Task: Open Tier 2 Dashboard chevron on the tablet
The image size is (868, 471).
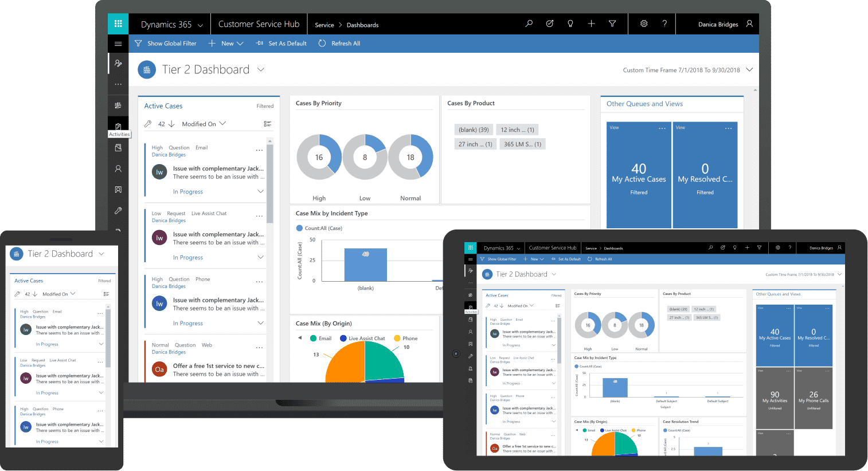Action: [x=554, y=274]
